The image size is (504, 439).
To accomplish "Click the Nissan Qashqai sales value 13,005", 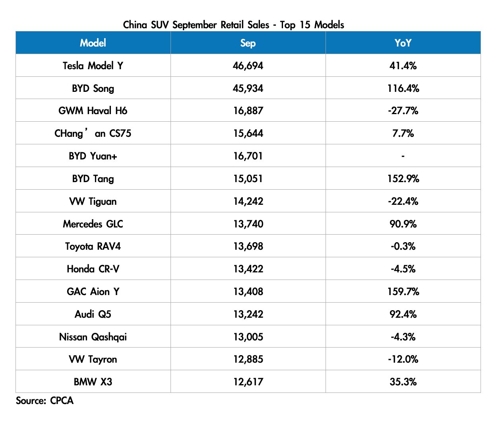I will (x=248, y=337).
